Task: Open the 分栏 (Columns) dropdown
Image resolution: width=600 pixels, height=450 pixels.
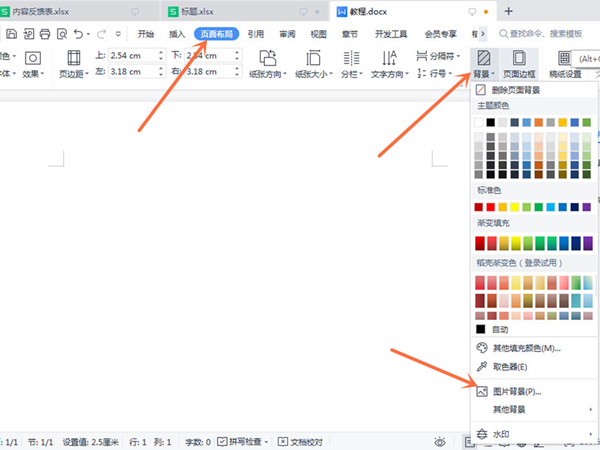Action: (350, 64)
